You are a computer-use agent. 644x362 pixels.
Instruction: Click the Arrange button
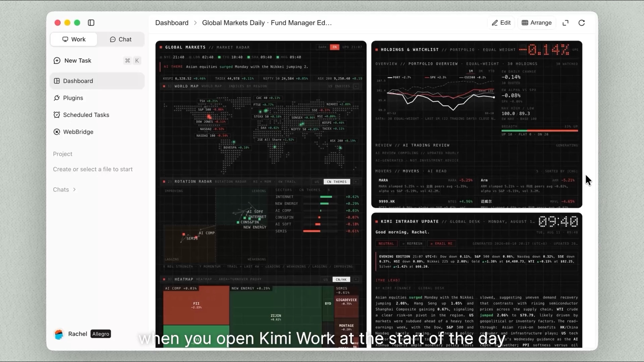(537, 23)
